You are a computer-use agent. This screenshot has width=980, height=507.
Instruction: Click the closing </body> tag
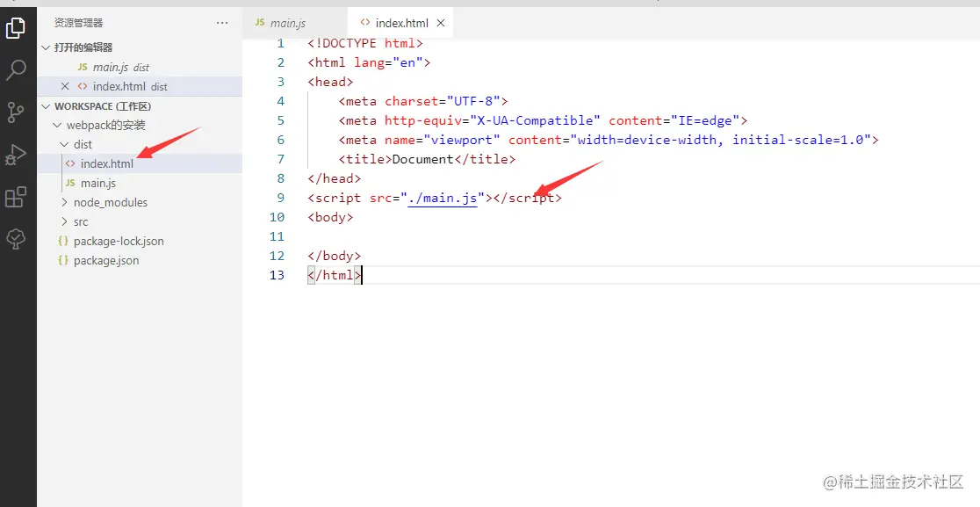coord(335,257)
